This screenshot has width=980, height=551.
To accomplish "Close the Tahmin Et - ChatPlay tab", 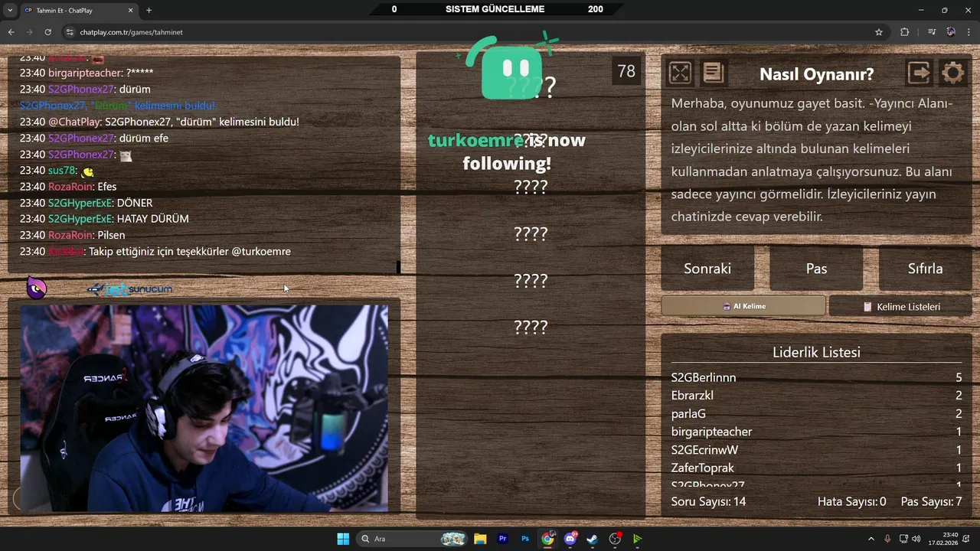I will click(130, 10).
